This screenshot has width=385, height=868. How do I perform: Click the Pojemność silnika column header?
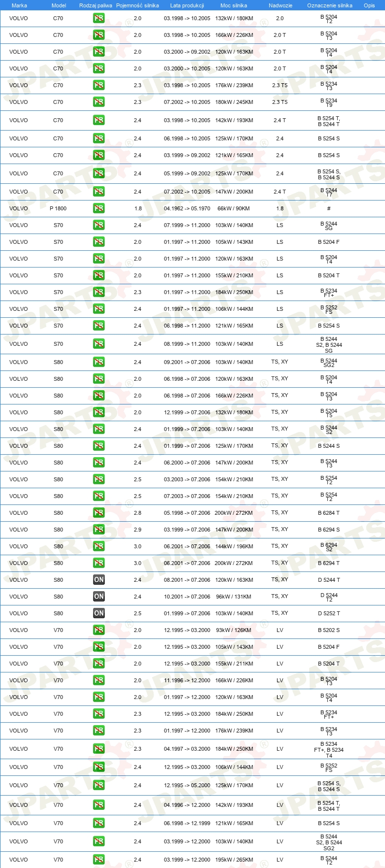[x=137, y=5]
